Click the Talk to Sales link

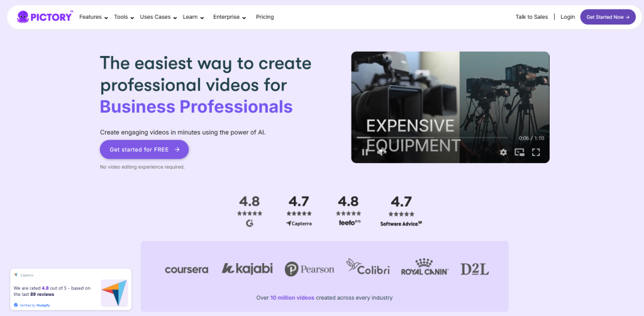pyautogui.click(x=532, y=17)
